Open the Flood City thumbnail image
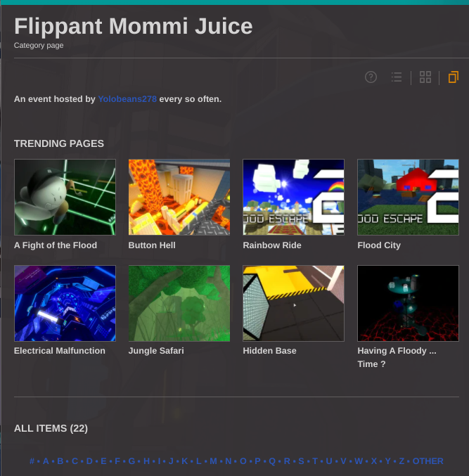 pos(408,197)
